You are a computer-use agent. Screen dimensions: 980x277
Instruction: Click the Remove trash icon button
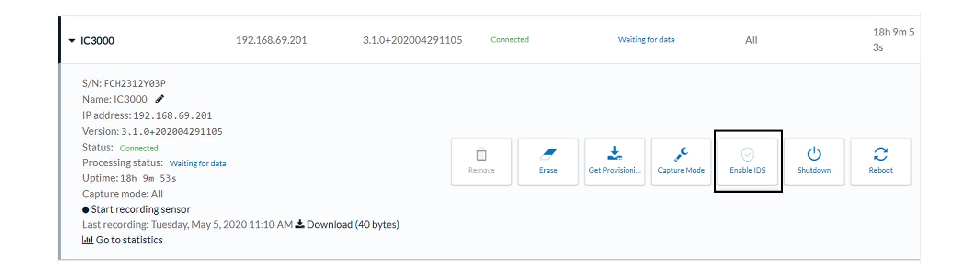[481, 162]
